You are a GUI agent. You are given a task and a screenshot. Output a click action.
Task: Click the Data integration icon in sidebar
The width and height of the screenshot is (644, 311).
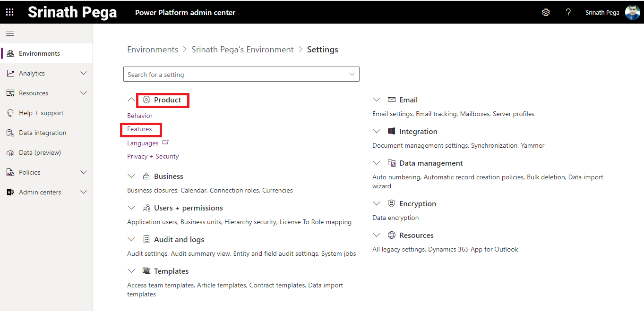(10, 133)
